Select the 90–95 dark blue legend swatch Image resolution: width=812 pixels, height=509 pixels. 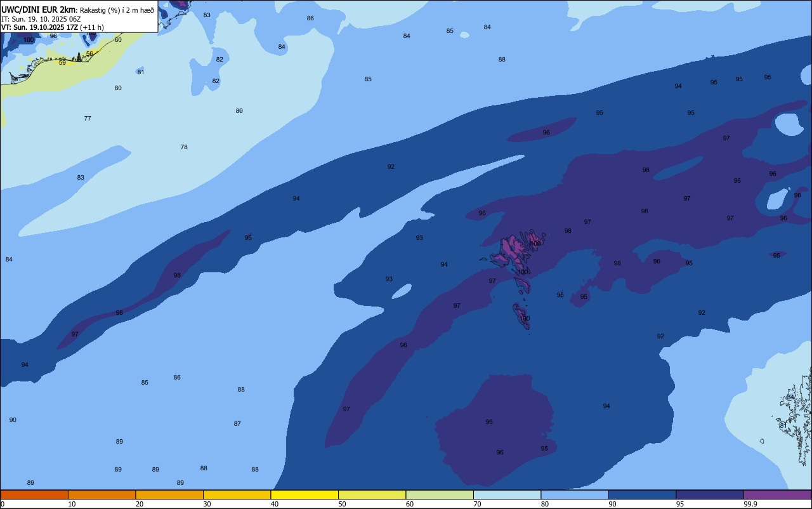pyautogui.click(x=642, y=494)
